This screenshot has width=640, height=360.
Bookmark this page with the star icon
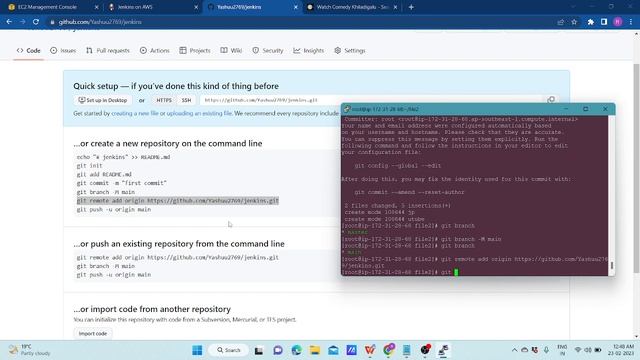(574, 22)
